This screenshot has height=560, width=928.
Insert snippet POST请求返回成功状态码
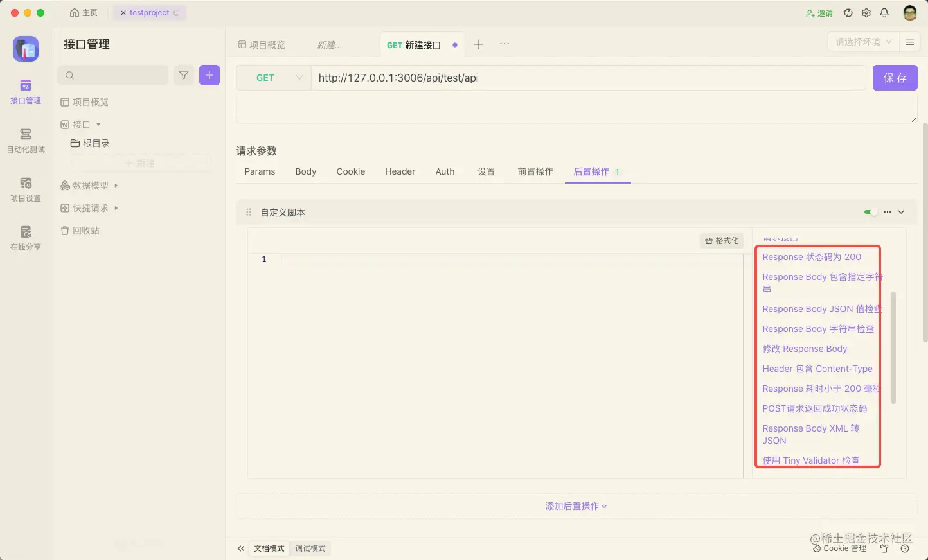coord(815,408)
